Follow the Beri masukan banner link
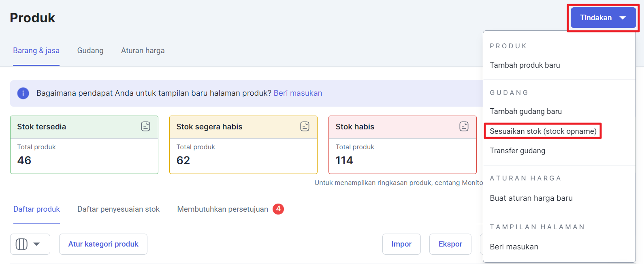Screen dimensions: 644x264 pyautogui.click(x=298, y=93)
